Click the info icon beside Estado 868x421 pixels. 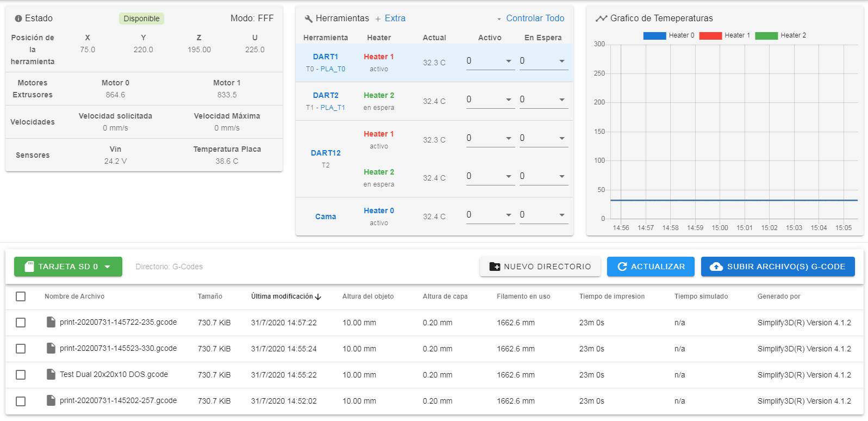pyautogui.click(x=18, y=18)
